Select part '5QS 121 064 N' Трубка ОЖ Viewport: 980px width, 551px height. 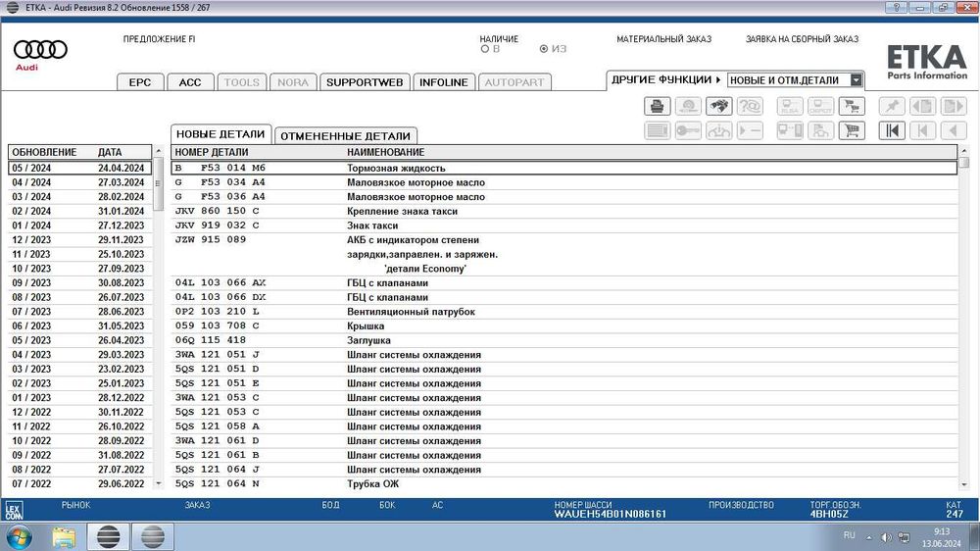tap(564, 484)
